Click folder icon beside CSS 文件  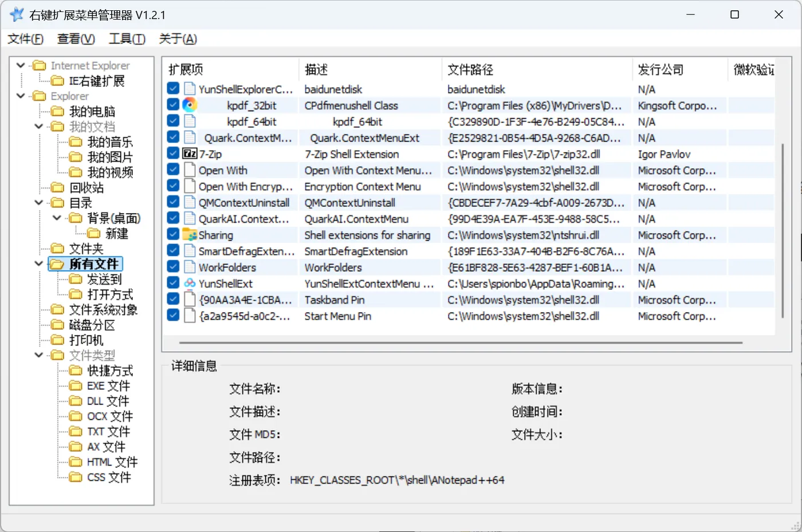(x=76, y=477)
